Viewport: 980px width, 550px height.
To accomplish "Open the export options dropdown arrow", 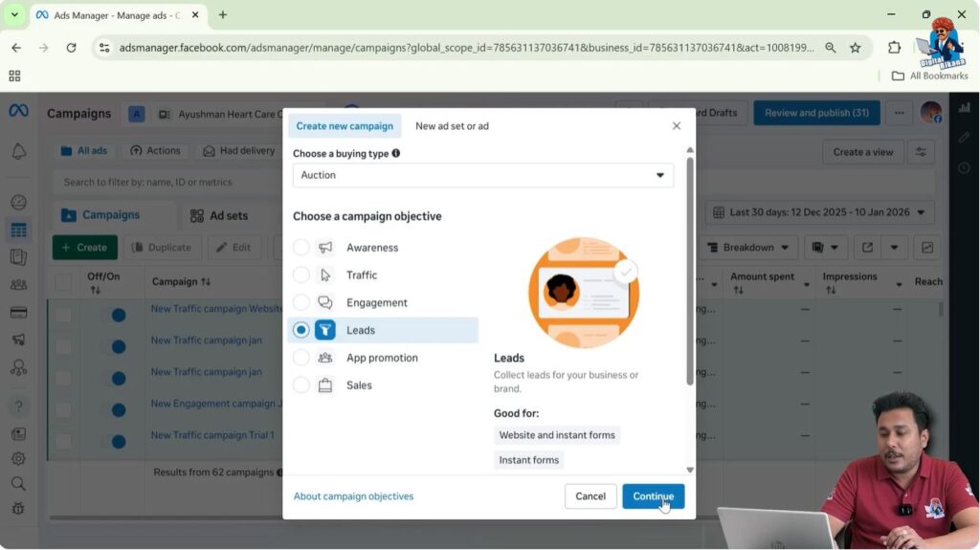I will click(895, 248).
